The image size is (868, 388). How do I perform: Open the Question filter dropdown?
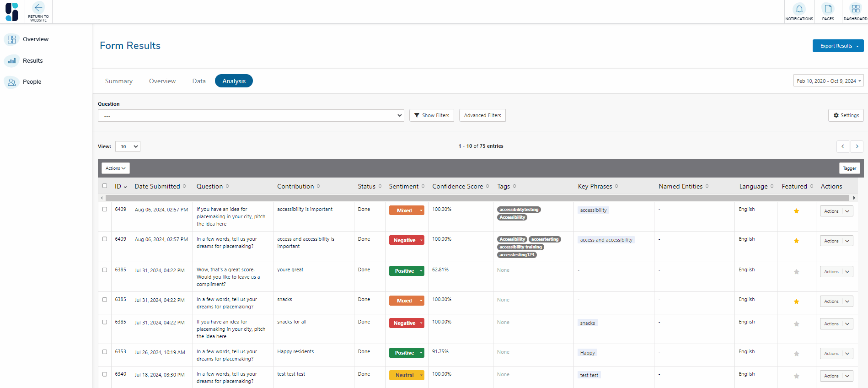251,116
